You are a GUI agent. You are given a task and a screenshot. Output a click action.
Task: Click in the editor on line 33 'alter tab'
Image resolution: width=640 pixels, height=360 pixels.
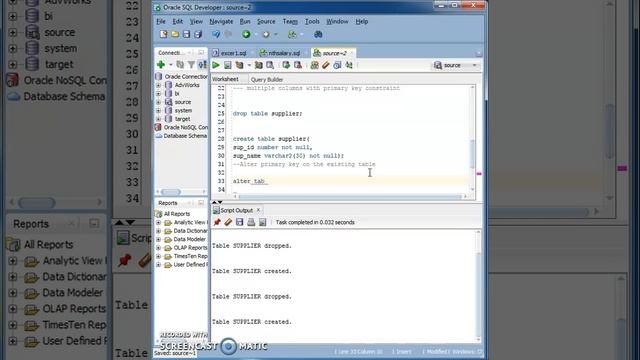[249, 181]
